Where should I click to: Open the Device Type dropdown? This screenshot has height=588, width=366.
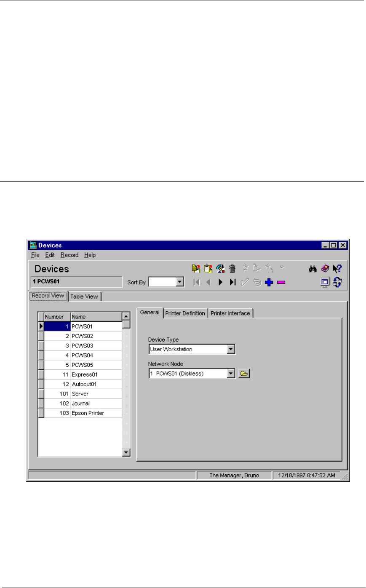[231, 349]
